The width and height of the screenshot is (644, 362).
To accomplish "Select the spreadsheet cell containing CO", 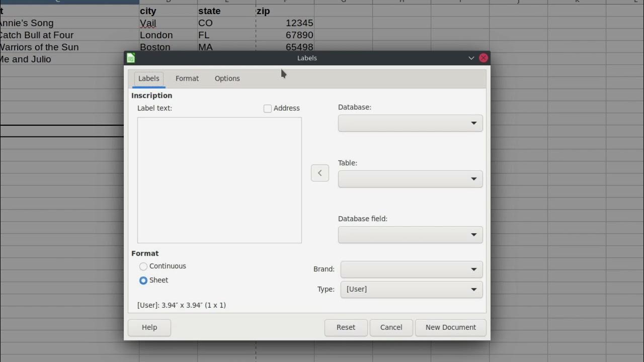I will [226, 23].
